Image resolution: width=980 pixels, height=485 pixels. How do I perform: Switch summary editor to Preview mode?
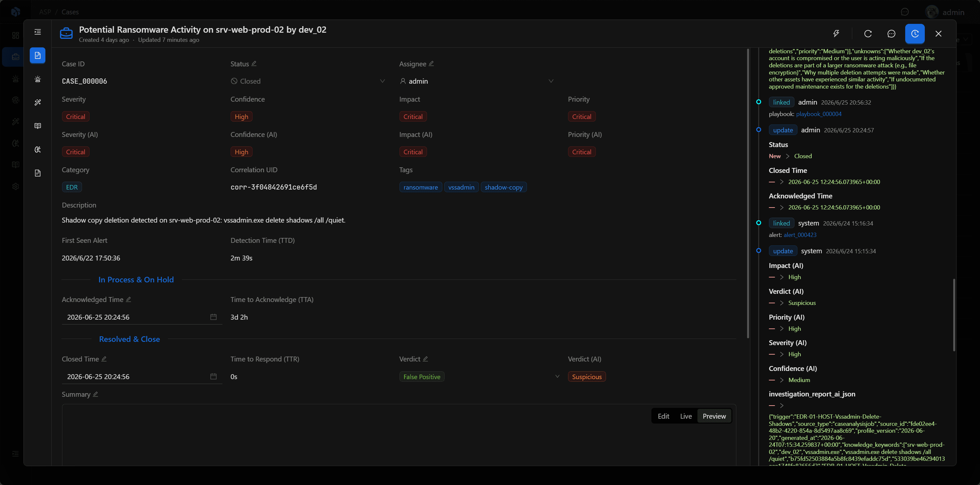714,416
